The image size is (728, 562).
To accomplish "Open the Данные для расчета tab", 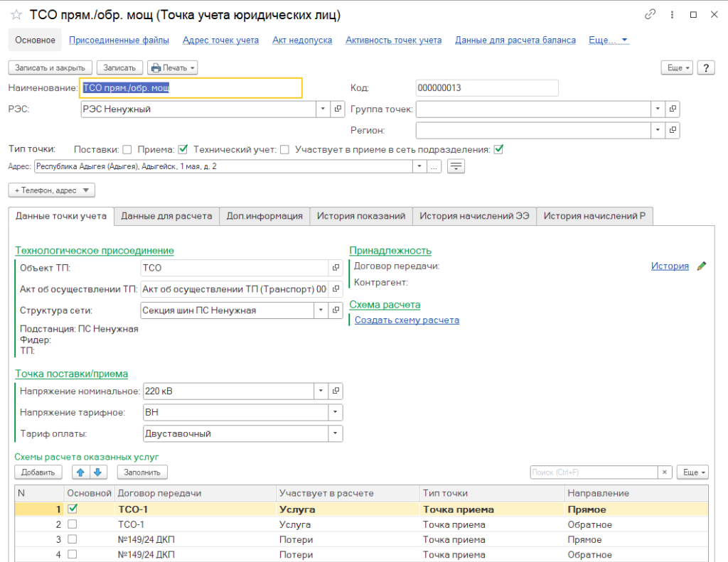I will (166, 216).
